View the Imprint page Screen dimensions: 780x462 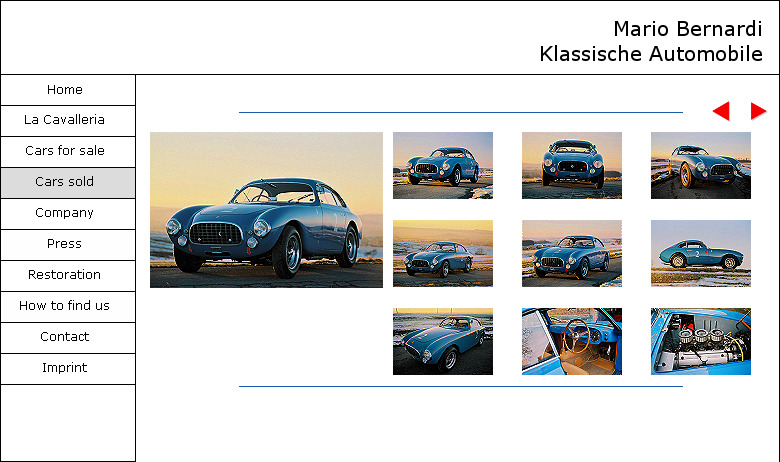pyautogui.click(x=65, y=368)
